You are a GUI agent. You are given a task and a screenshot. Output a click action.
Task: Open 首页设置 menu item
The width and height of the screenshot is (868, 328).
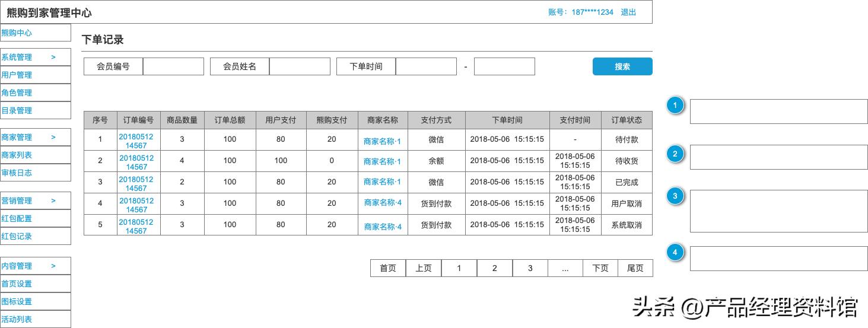35,284
